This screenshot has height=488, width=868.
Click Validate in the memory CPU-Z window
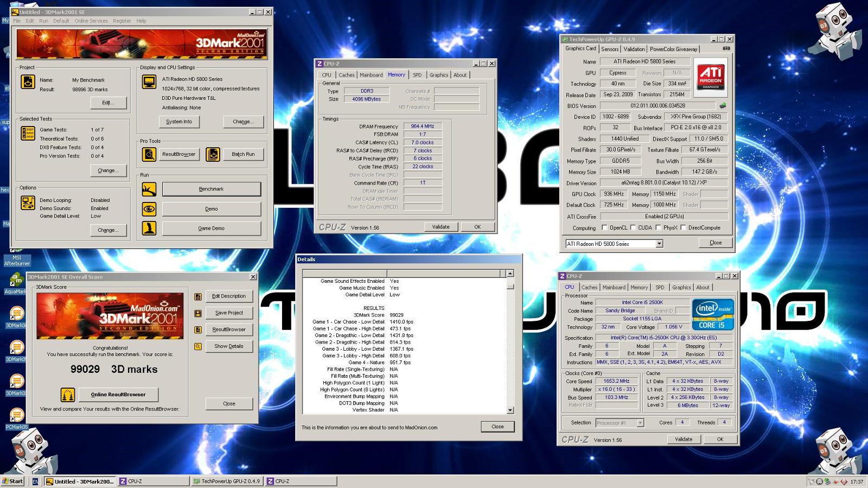pyautogui.click(x=441, y=227)
